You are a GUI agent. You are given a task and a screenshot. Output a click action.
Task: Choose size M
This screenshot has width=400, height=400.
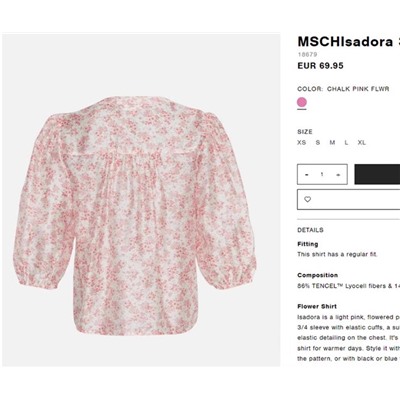click(332, 142)
